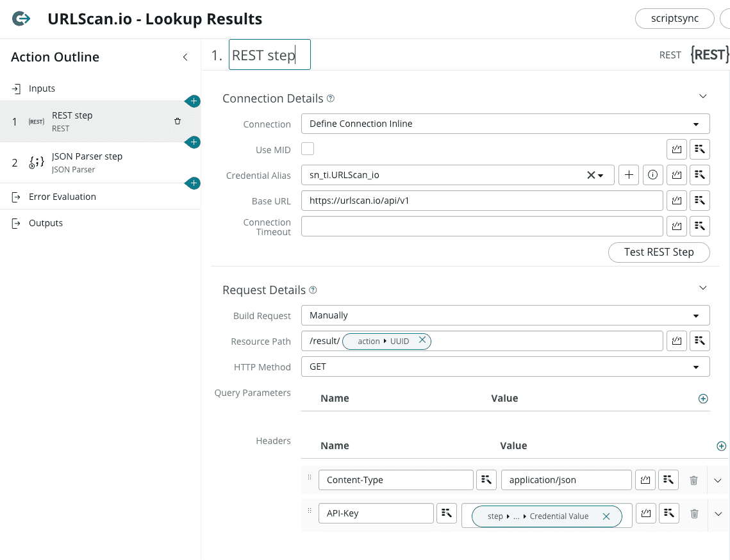Add a new header row
Image resolution: width=730 pixels, height=560 pixels.
coord(721,446)
